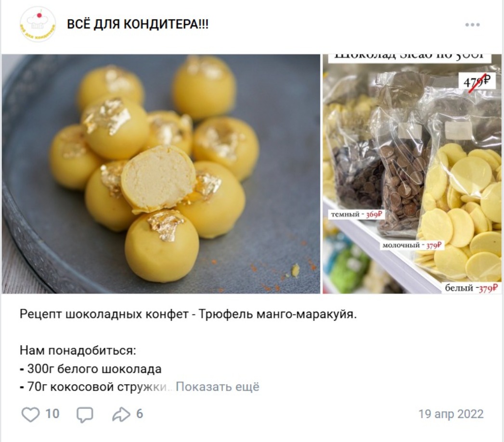
Task: Click the Нам понадобиться text line
Action: tap(78, 351)
